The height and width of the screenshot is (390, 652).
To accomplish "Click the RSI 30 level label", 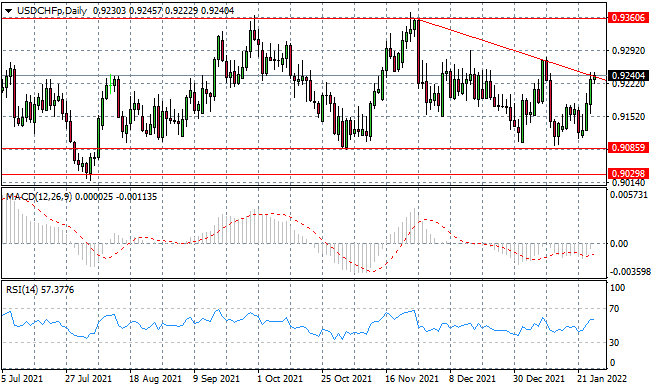I will [x=614, y=343].
